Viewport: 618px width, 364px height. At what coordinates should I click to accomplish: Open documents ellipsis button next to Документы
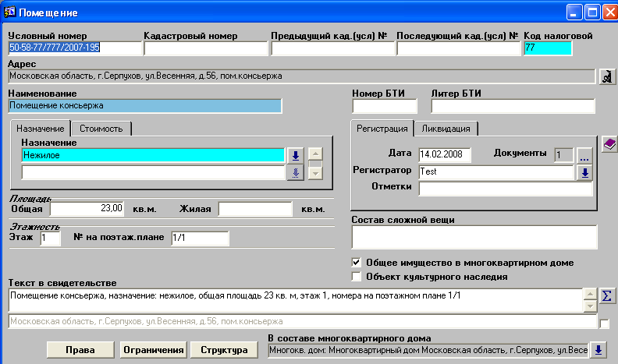[x=584, y=155]
